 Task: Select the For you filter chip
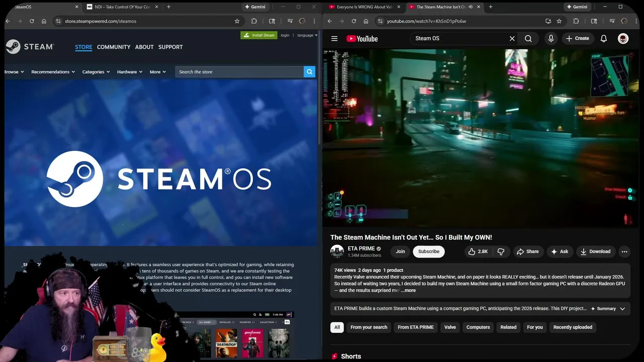(x=535, y=327)
